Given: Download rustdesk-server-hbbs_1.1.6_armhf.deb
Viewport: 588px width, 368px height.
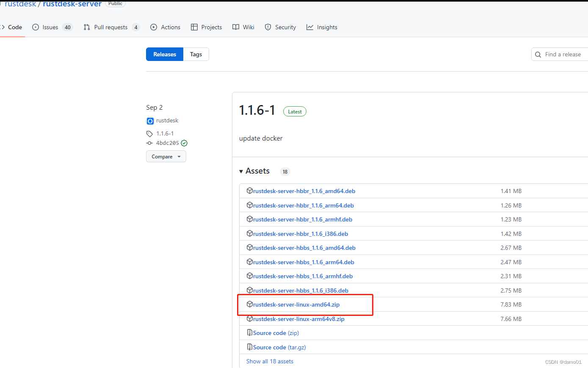Looking at the screenshot, I should (x=303, y=276).
